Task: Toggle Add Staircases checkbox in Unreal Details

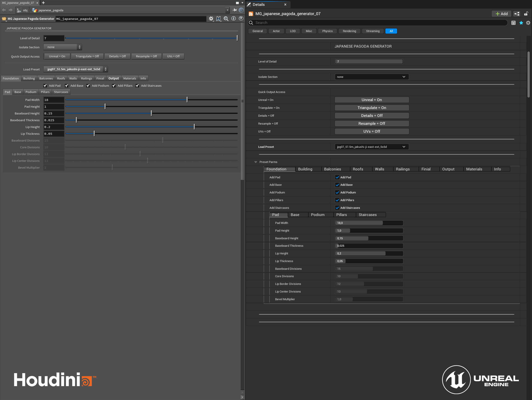Action: 337,208
